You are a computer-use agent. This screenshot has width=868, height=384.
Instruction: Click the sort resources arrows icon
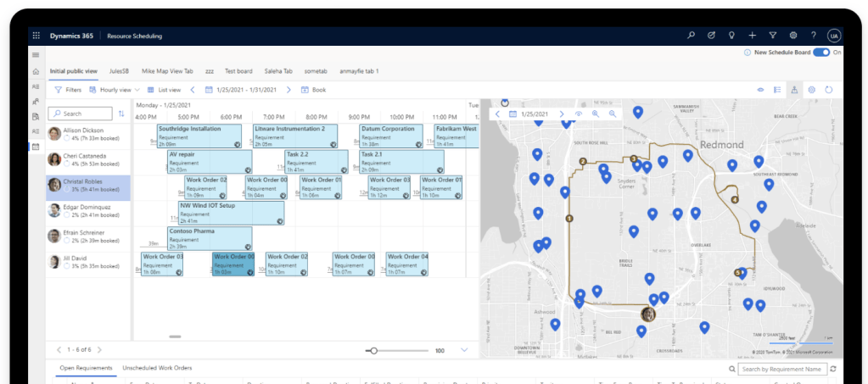point(121,114)
